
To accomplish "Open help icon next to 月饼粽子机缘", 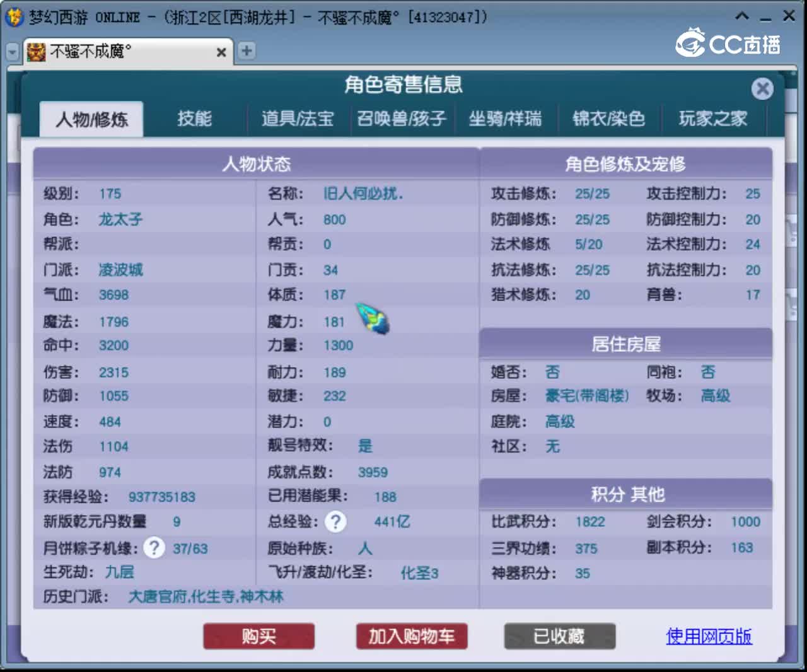I will (154, 547).
